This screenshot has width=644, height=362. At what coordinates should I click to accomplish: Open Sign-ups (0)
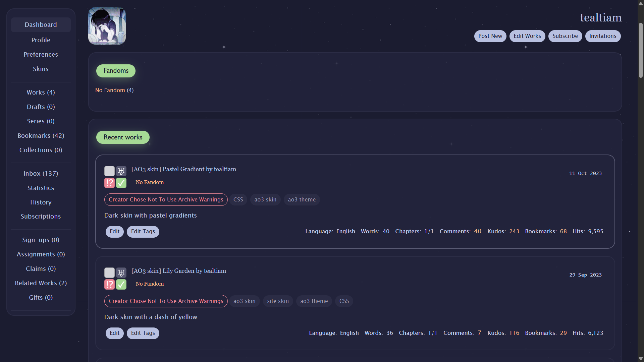41,240
